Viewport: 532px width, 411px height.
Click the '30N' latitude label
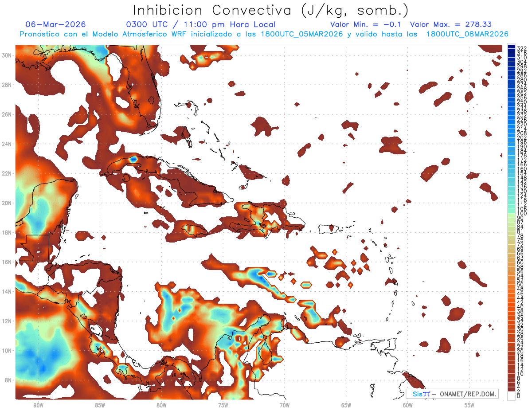point(7,55)
